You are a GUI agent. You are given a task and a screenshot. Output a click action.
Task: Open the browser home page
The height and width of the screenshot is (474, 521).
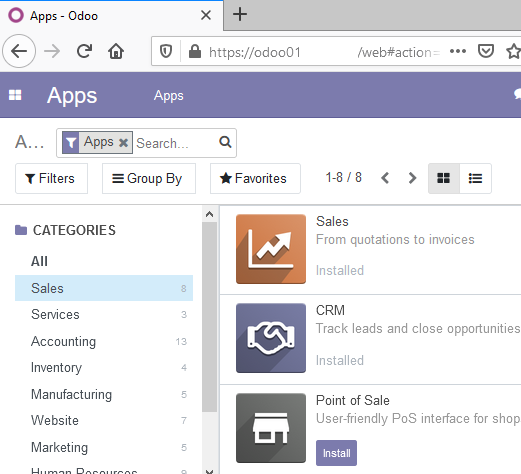click(x=116, y=51)
